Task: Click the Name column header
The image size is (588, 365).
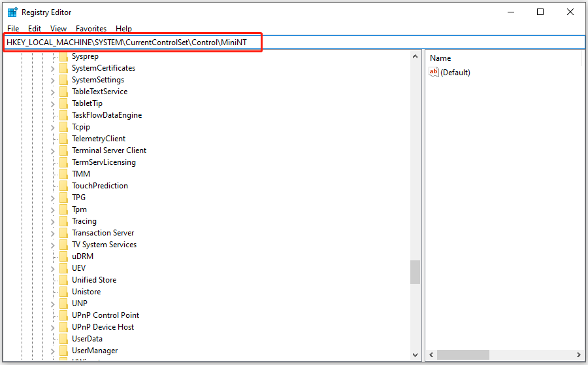Action: 440,58
